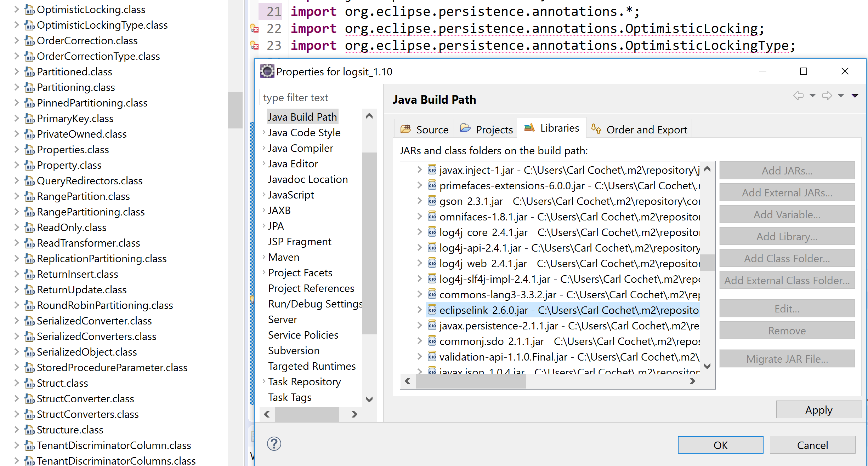Screen dimensions: 868x466
Task: Switch to the Order and Export tab
Action: coord(640,130)
